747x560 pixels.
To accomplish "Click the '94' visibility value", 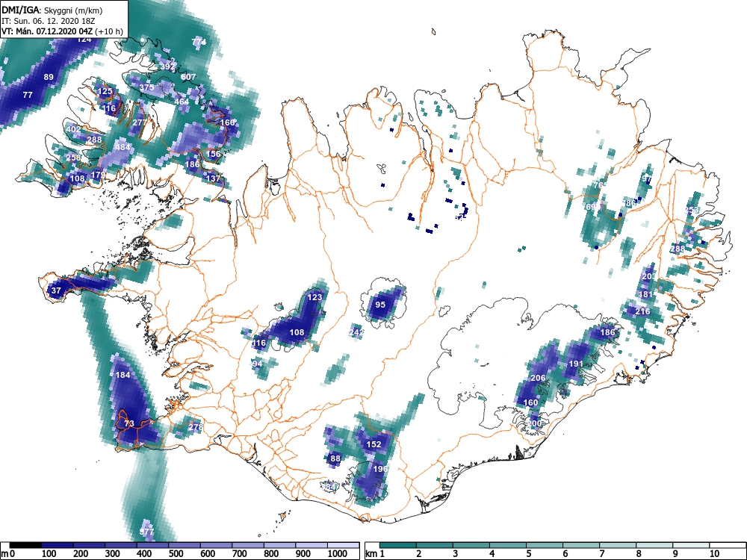I will click(257, 364).
